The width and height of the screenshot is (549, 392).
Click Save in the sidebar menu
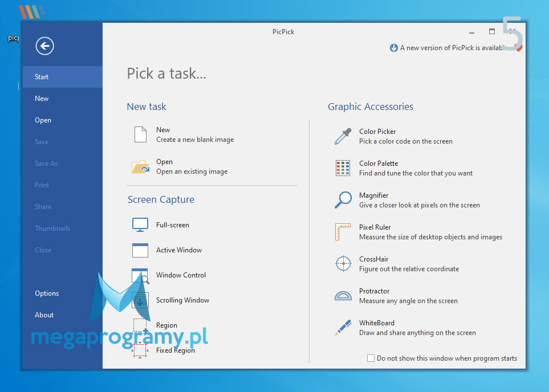point(63,142)
